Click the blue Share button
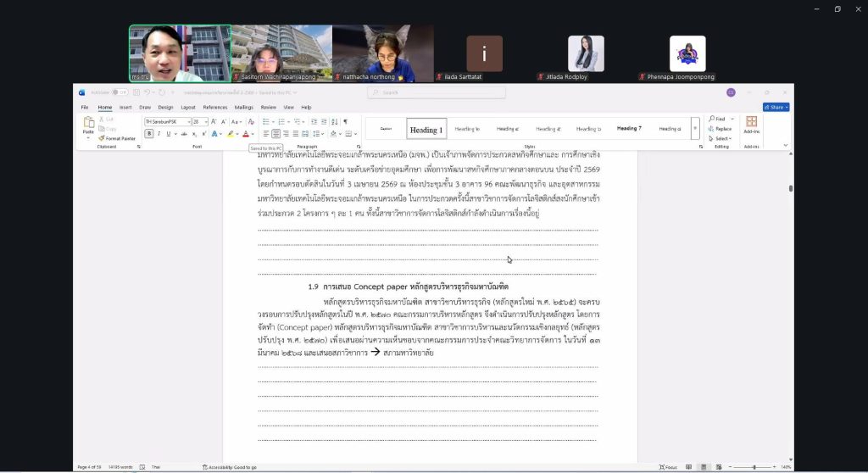868x473 pixels. tap(776, 108)
